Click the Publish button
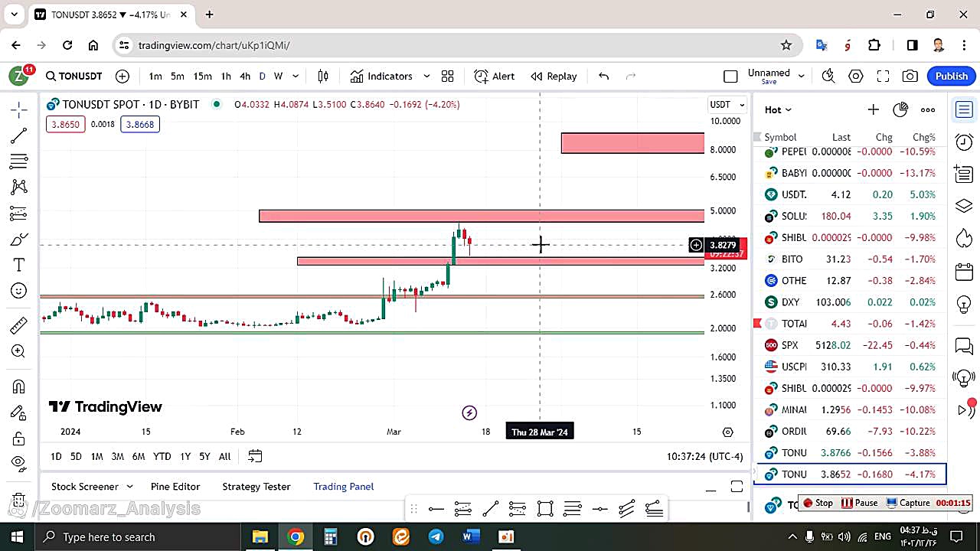This screenshot has height=551, width=980. point(952,76)
